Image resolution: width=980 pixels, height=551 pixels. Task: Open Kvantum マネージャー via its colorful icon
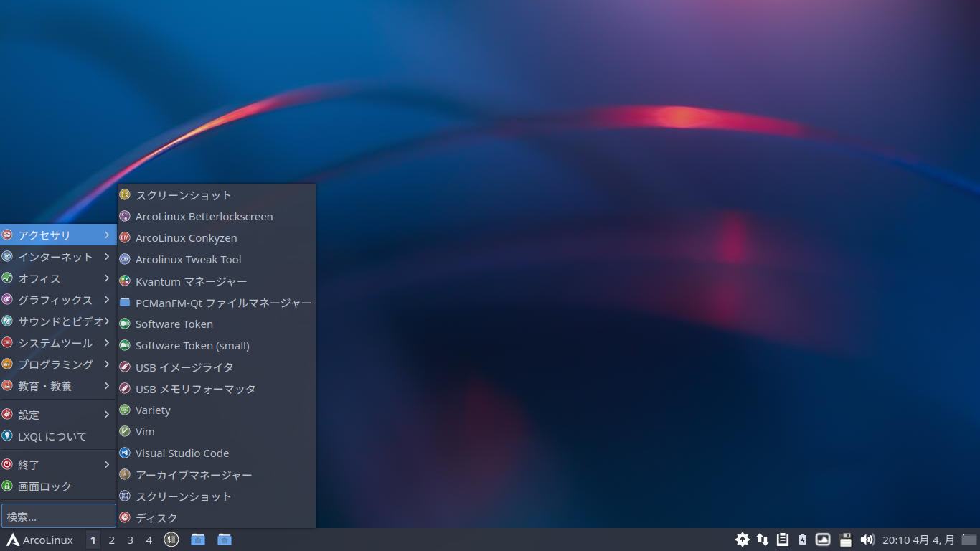[x=125, y=281]
